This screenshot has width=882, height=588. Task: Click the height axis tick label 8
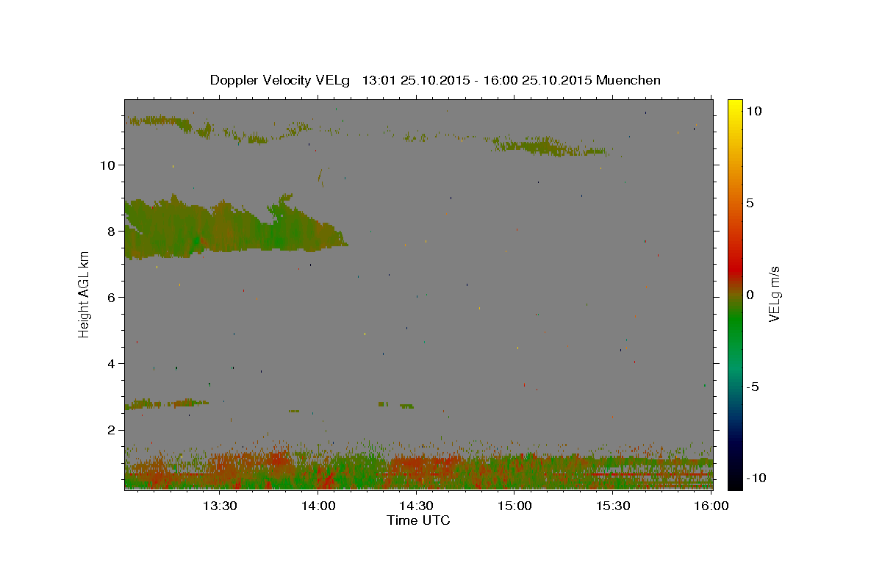tap(112, 231)
